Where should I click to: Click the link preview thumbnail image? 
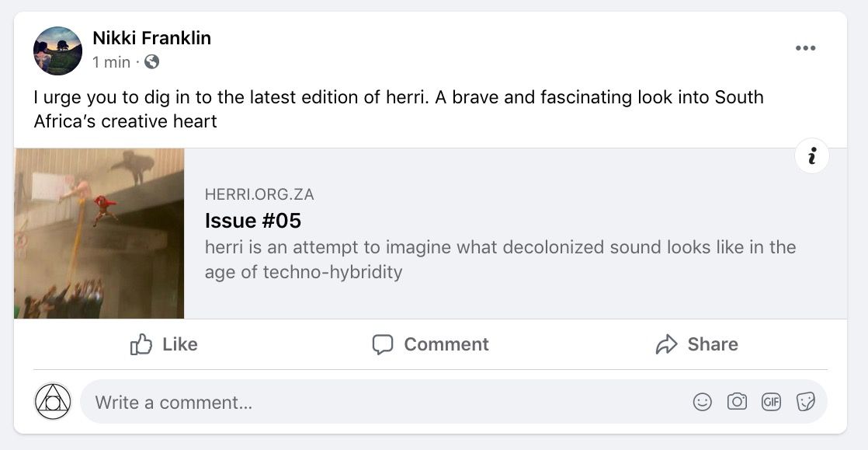point(99,233)
